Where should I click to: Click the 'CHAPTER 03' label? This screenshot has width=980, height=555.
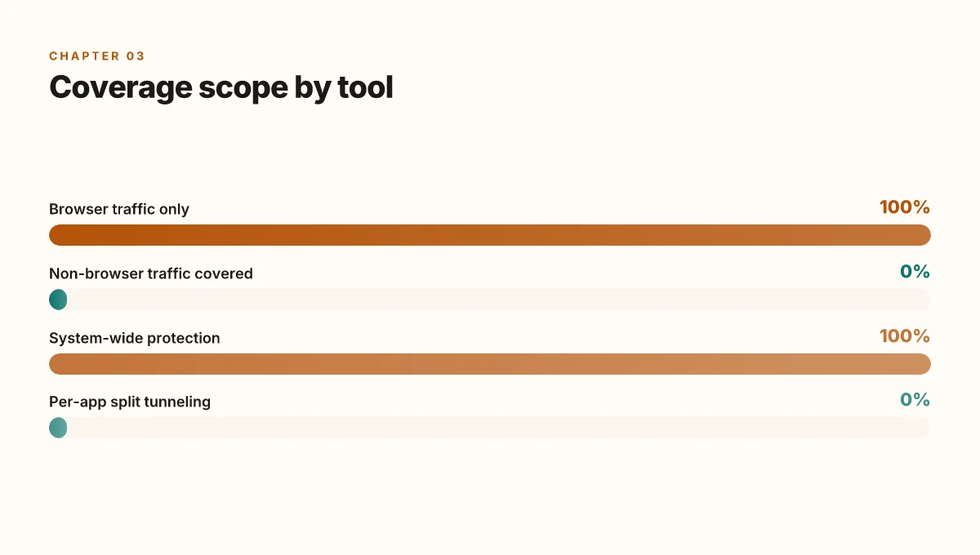point(97,56)
